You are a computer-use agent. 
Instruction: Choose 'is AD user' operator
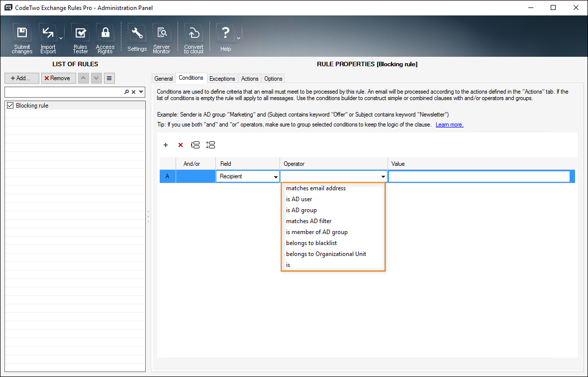pyautogui.click(x=333, y=199)
